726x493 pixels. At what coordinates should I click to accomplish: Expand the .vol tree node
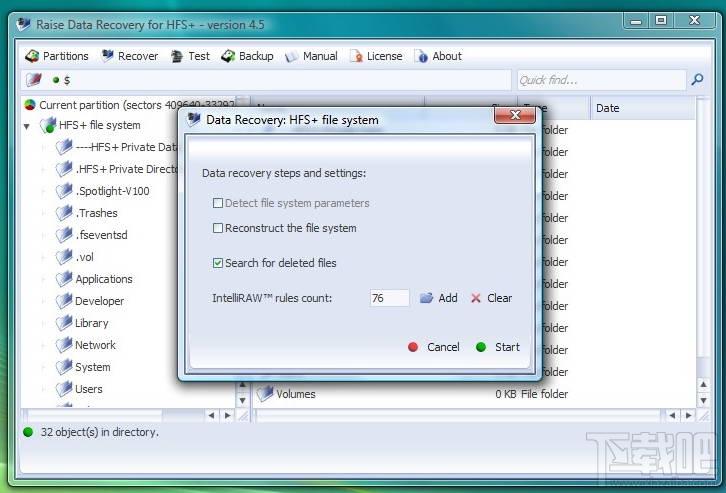click(44, 257)
